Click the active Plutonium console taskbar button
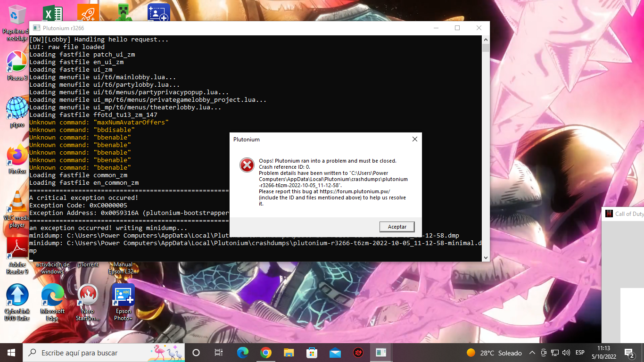 pyautogui.click(x=381, y=353)
